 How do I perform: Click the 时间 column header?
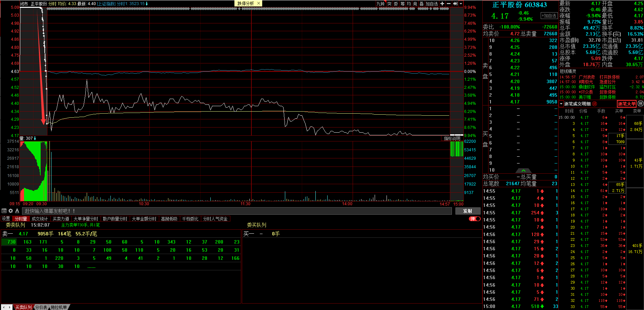(x=569, y=111)
